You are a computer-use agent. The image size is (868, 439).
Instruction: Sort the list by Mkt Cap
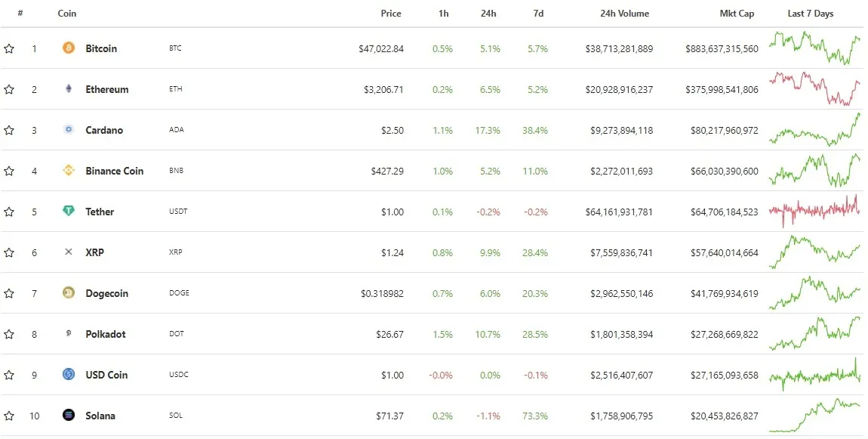click(x=737, y=13)
